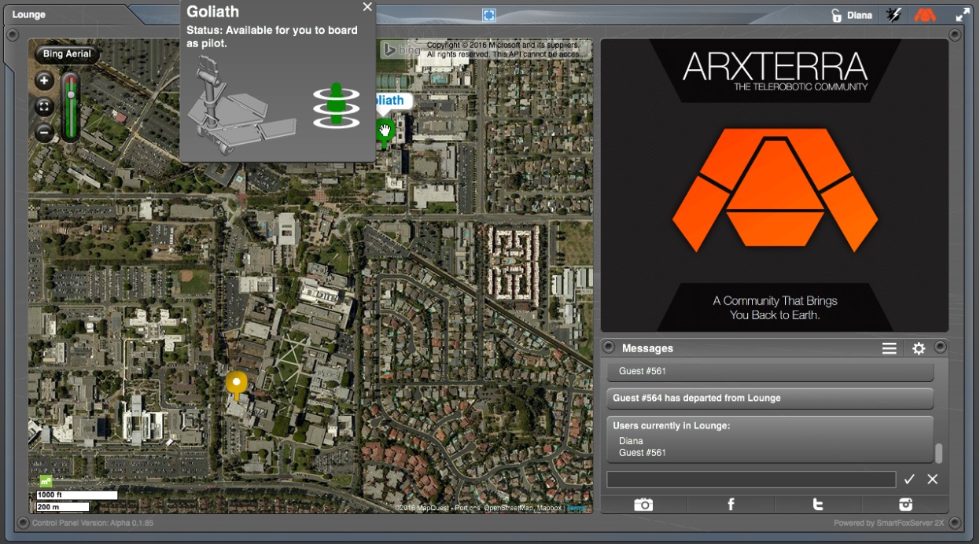Click the Lounge tab title
980x544 pixels.
pyautogui.click(x=29, y=15)
